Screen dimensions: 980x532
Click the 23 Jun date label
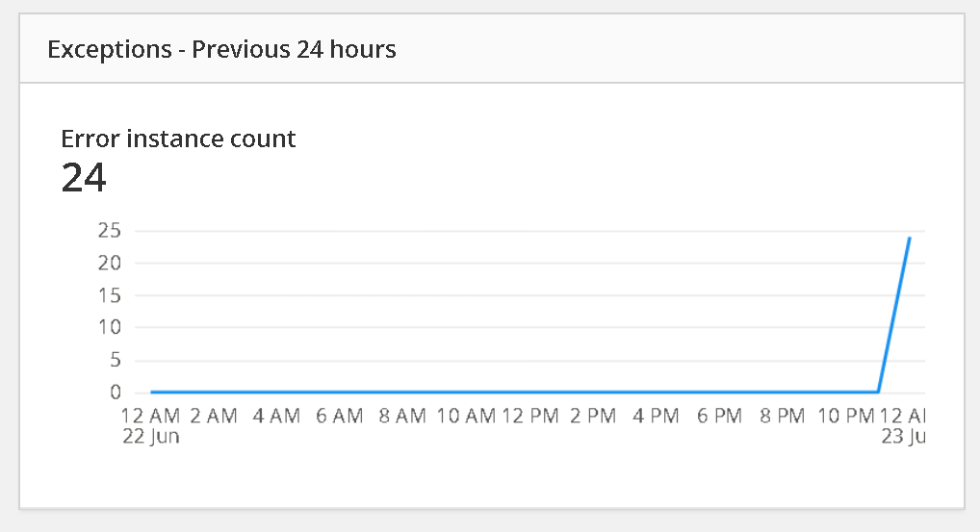pyautogui.click(x=904, y=436)
